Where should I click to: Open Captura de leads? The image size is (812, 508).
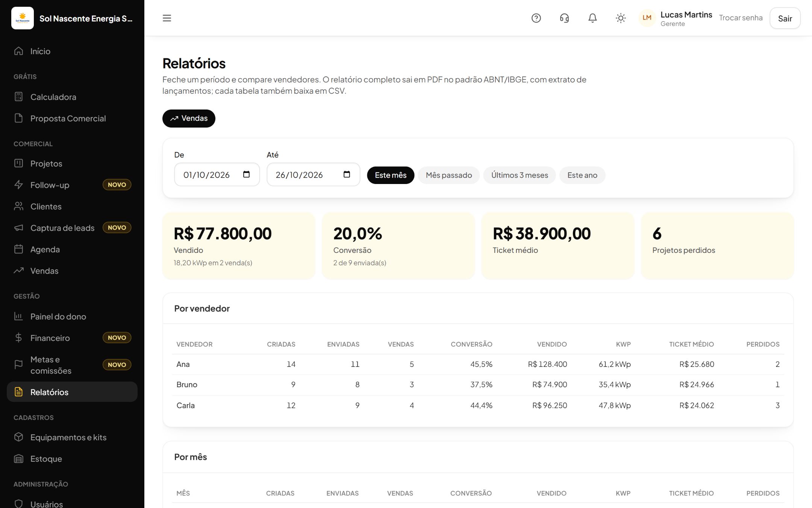pos(72,228)
